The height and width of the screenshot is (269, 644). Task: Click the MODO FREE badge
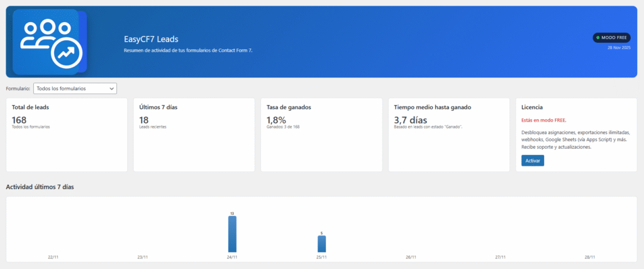click(x=611, y=38)
